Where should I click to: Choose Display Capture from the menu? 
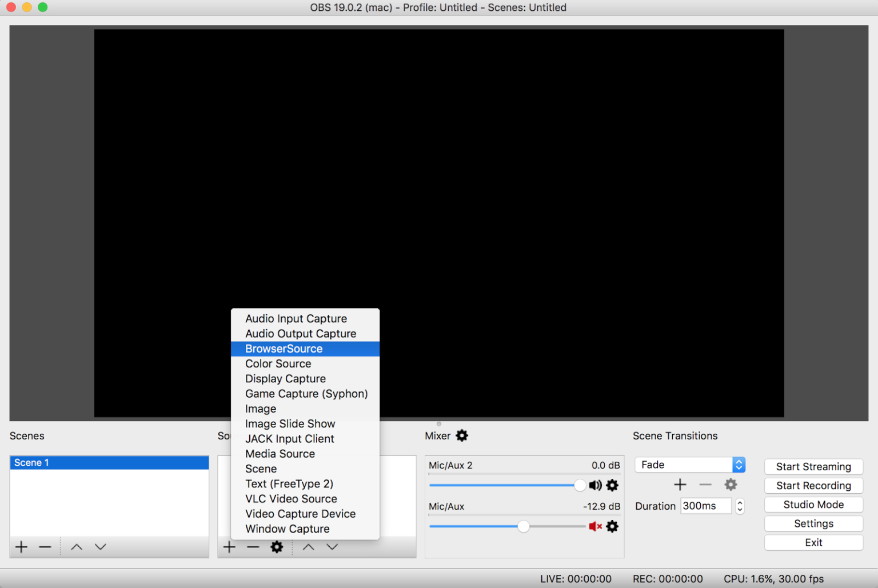tap(285, 378)
